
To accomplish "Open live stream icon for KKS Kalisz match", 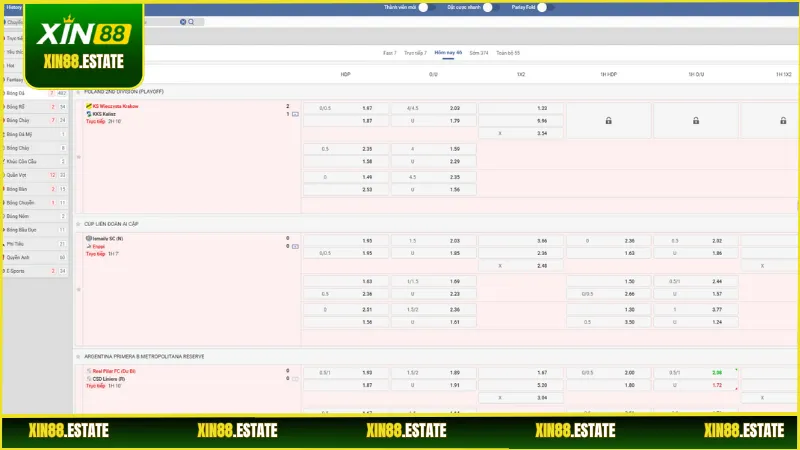I will pyautogui.click(x=295, y=114).
